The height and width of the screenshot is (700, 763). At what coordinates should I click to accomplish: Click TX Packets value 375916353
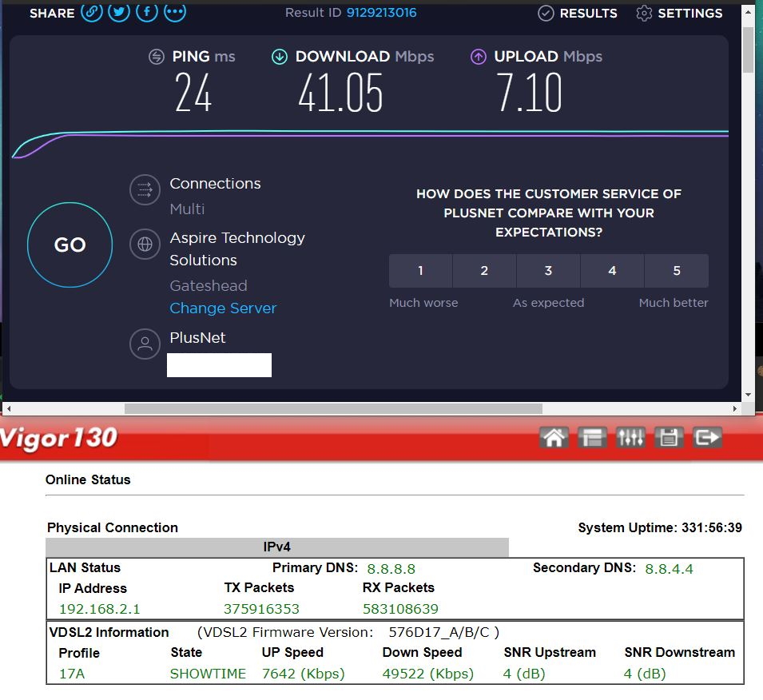pyautogui.click(x=261, y=609)
